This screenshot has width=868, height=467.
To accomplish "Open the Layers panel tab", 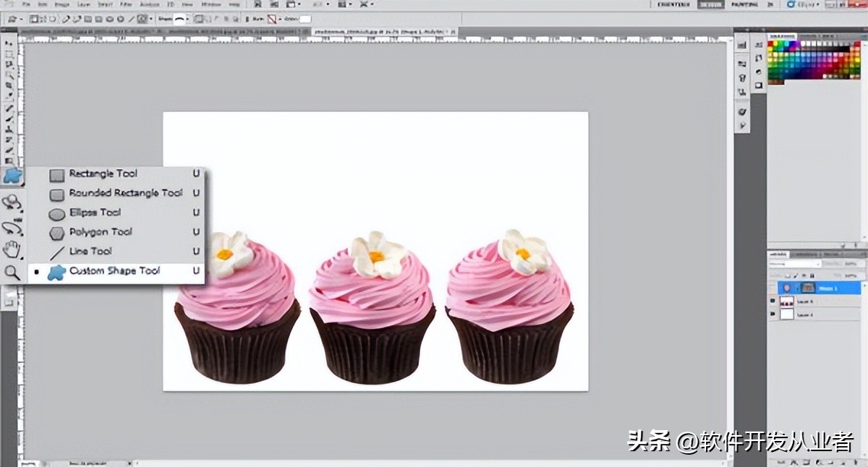I will click(778, 254).
